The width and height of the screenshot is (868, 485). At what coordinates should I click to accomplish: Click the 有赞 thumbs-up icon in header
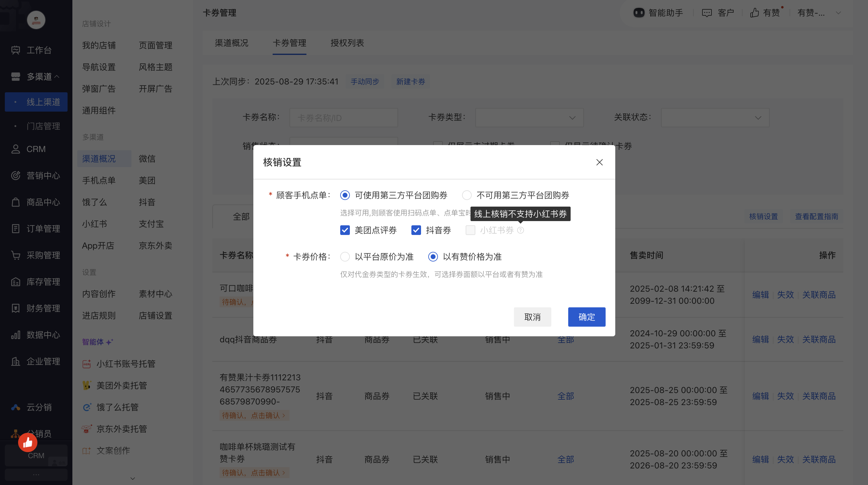[754, 13]
